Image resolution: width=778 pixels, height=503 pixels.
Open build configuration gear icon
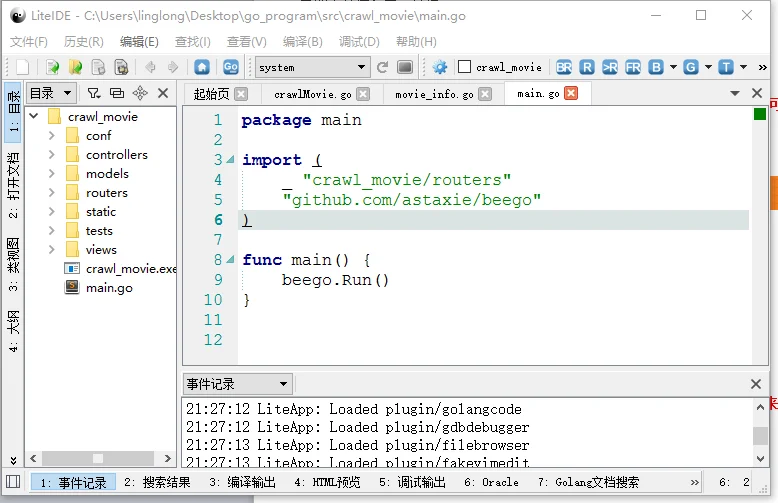pos(440,67)
